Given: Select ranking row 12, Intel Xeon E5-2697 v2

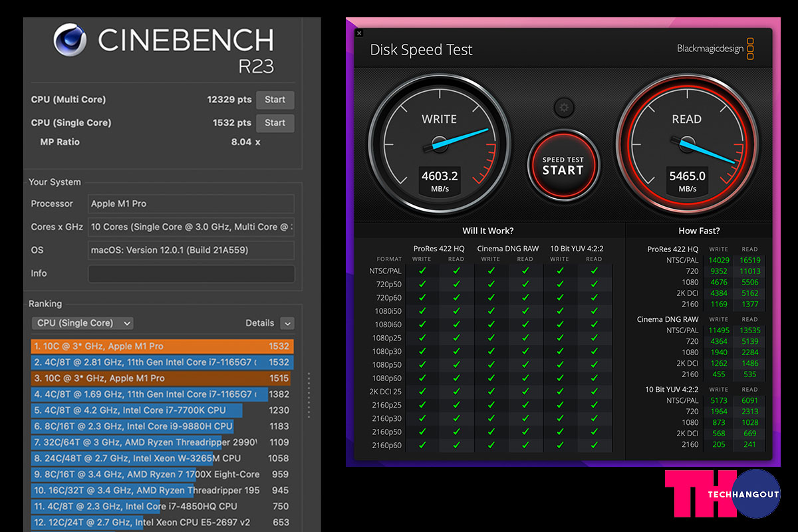Looking at the screenshot, I should pos(162,523).
